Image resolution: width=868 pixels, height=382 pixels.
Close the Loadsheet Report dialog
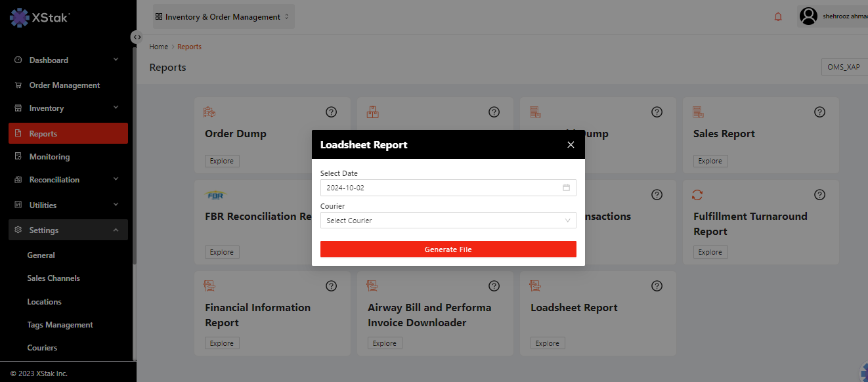(x=571, y=145)
